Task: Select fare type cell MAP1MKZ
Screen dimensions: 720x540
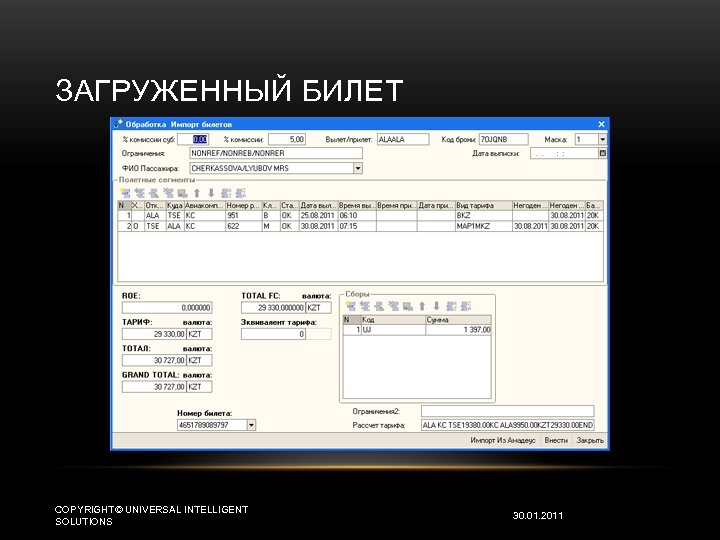Action: [484, 226]
